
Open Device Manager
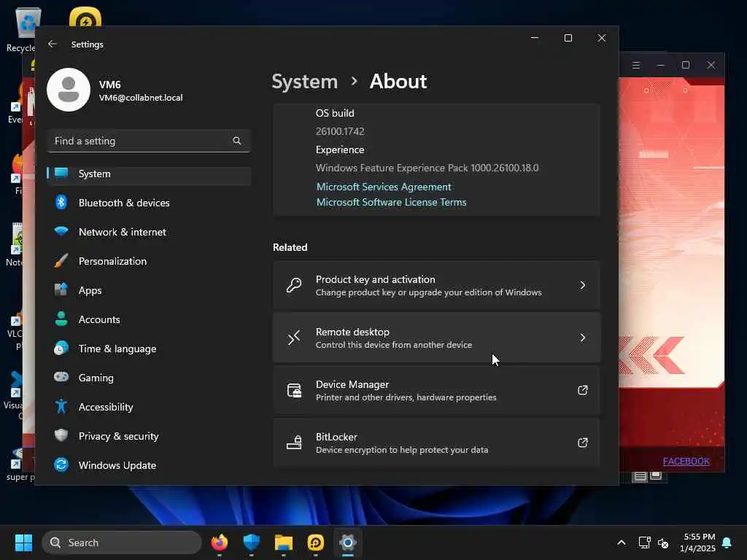click(436, 390)
